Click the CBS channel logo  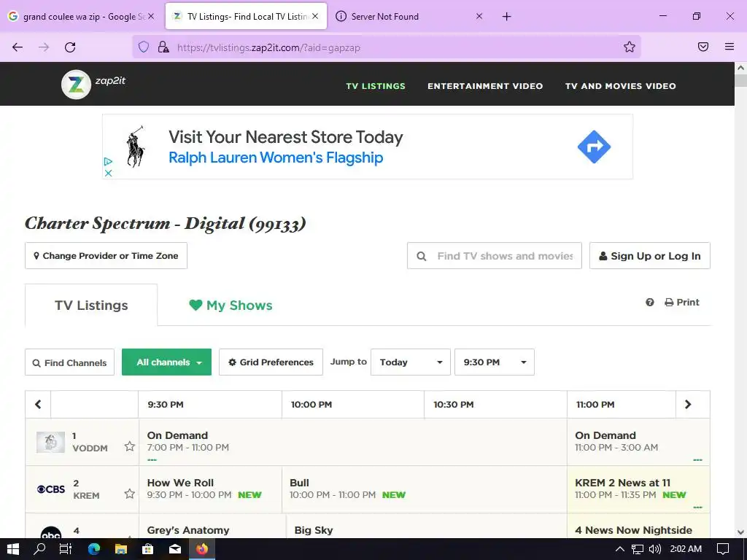(51, 489)
